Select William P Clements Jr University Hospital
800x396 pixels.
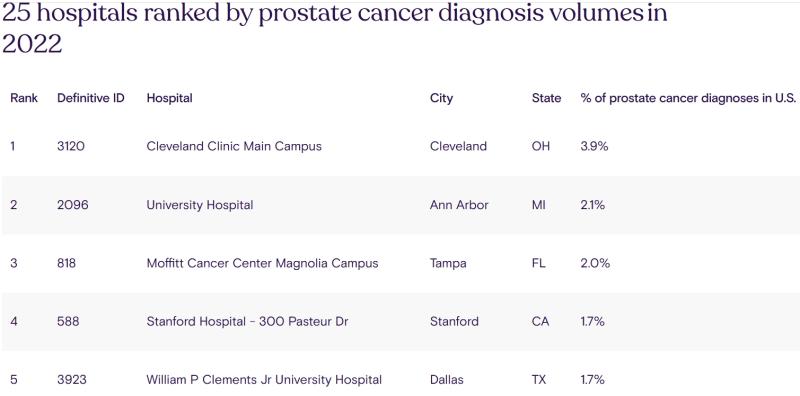point(264,380)
